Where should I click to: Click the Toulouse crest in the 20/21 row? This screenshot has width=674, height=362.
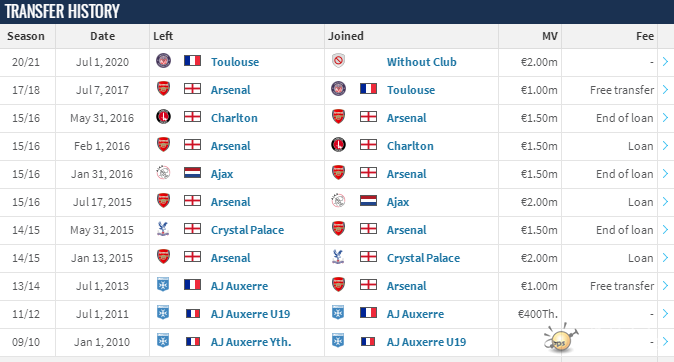pyautogui.click(x=163, y=61)
